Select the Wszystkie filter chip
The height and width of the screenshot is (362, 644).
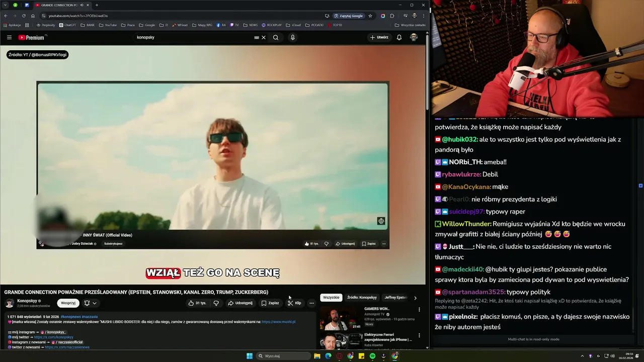tap(331, 298)
